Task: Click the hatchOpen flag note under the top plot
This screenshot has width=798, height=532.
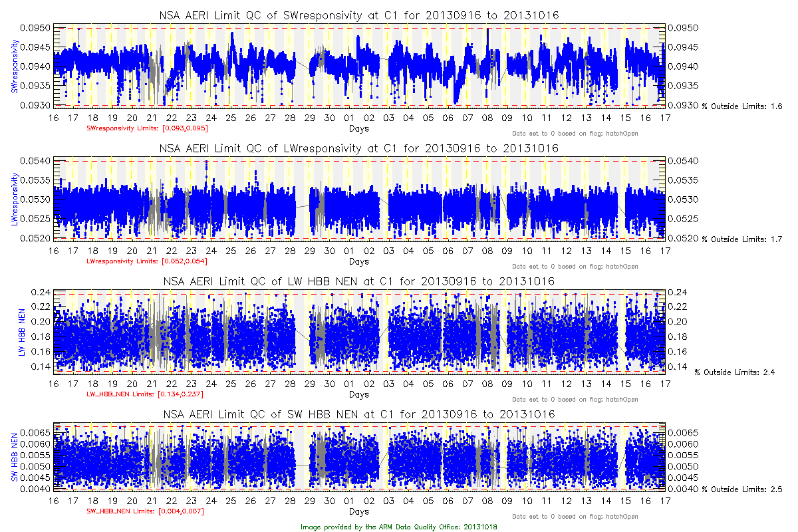Action: [x=575, y=134]
